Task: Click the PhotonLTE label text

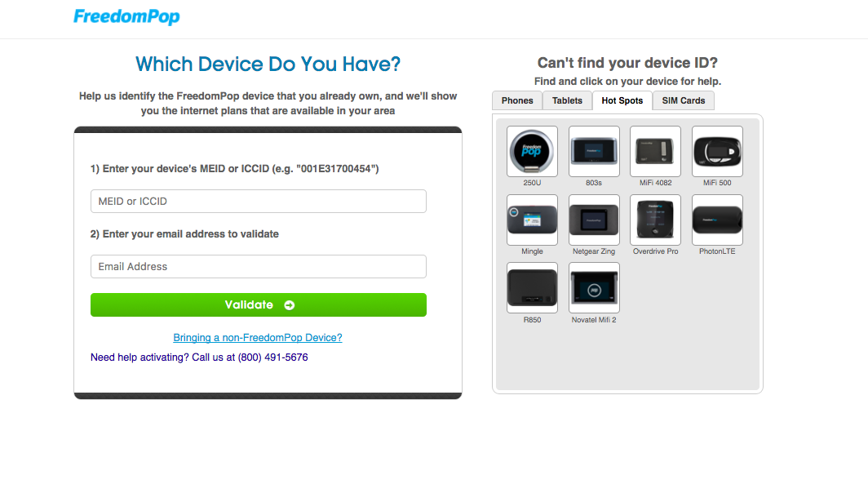Action: pyautogui.click(x=717, y=251)
